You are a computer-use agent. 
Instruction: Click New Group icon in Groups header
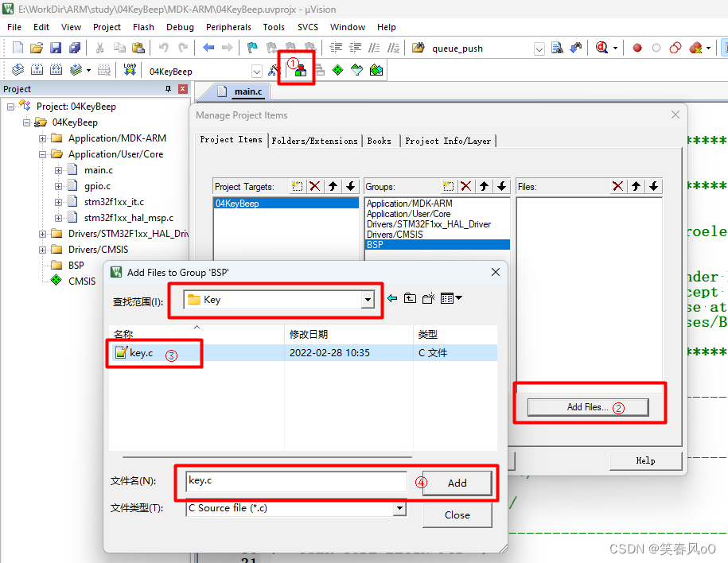(448, 187)
